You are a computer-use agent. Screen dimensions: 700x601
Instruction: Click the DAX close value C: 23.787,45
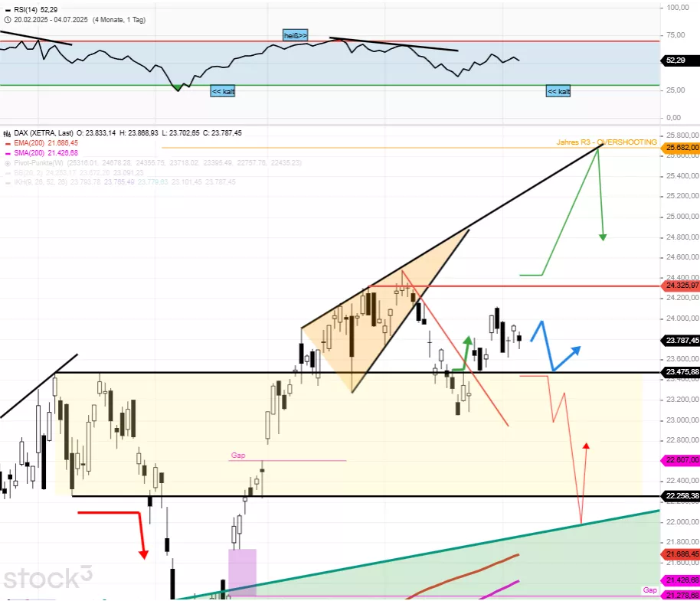point(222,133)
